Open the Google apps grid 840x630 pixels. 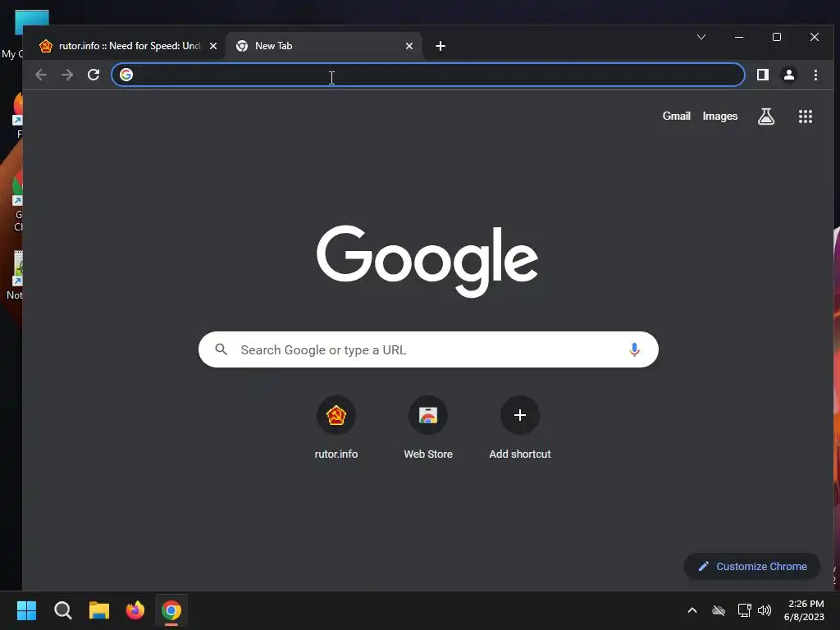806,116
